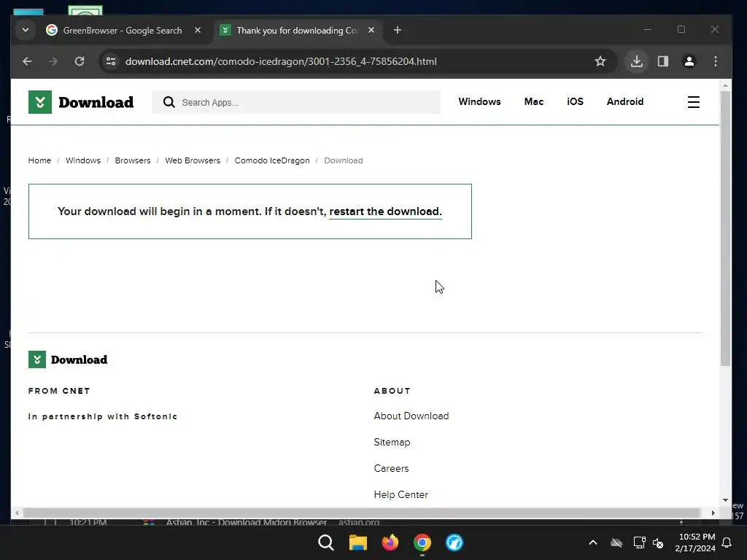Open the blue compass browser icon in taskbar
This screenshot has width=747, height=560.
click(x=454, y=542)
